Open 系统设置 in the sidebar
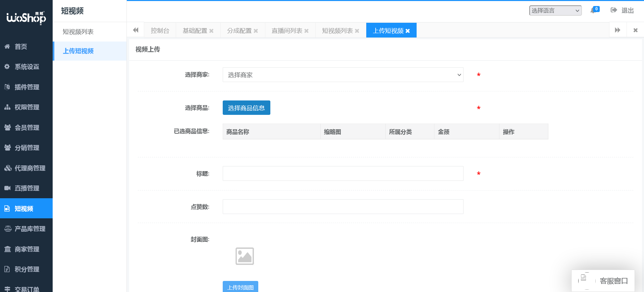The image size is (644, 292). [26, 67]
